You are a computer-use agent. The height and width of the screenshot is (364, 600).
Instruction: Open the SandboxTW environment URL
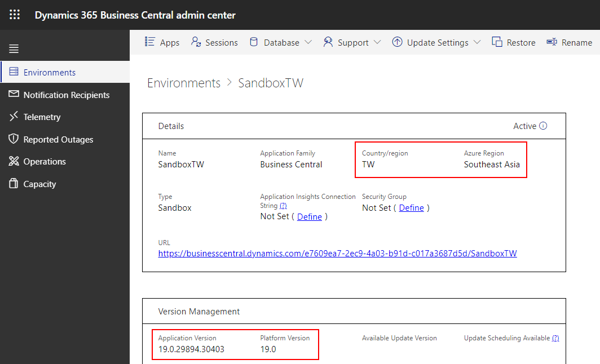point(337,253)
